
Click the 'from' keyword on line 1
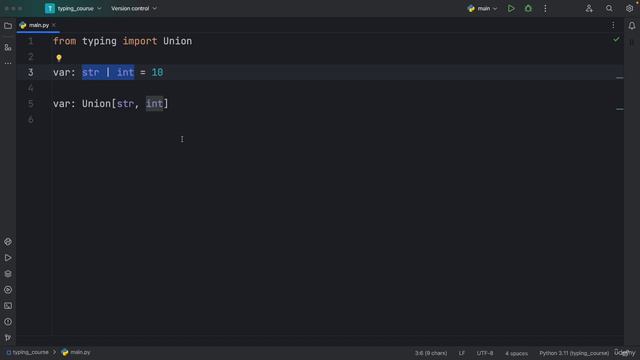[64, 41]
